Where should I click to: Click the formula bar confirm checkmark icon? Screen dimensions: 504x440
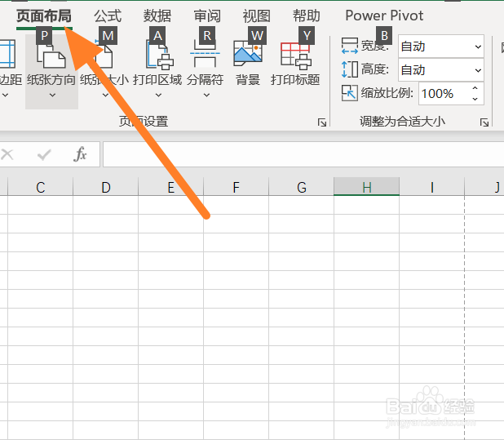[44, 155]
